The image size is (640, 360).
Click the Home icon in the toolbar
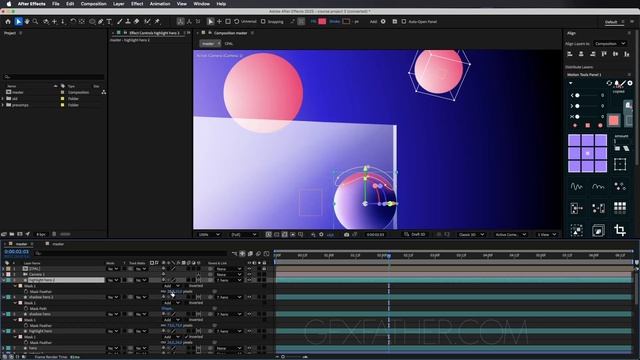point(8,22)
